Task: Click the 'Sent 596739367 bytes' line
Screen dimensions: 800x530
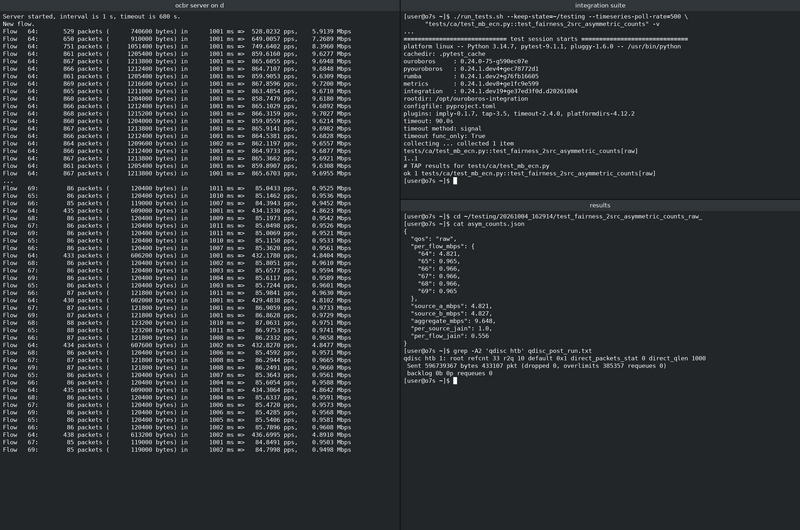Action: click(x=537, y=366)
